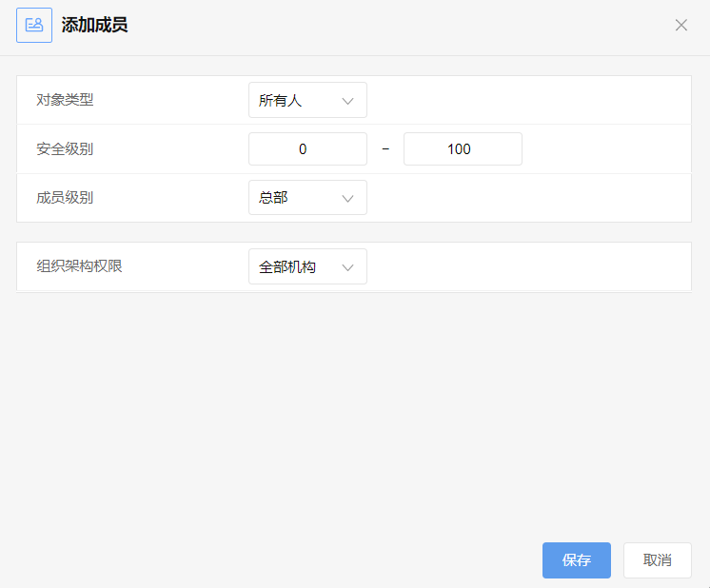Click the 添加成员 dialog title text

click(94, 25)
